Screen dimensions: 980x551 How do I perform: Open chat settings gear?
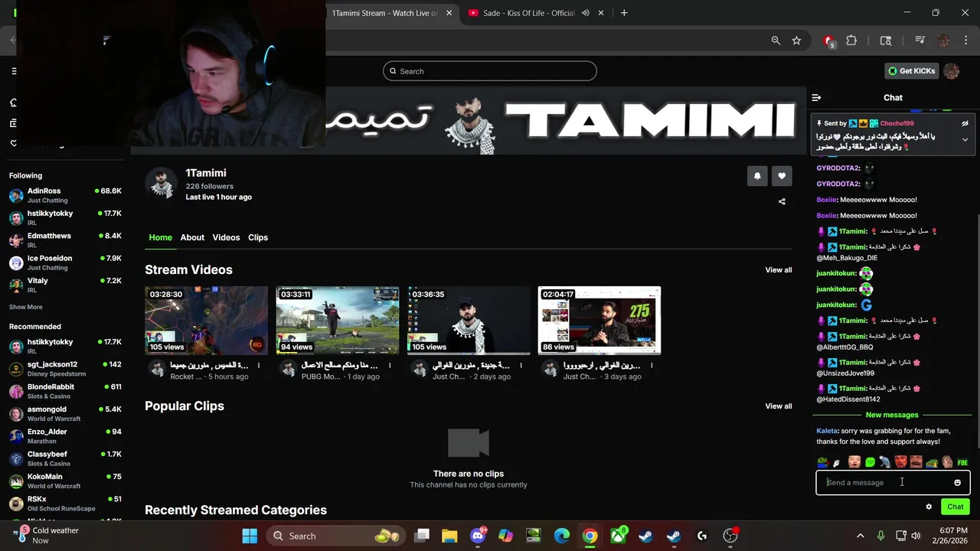(929, 507)
